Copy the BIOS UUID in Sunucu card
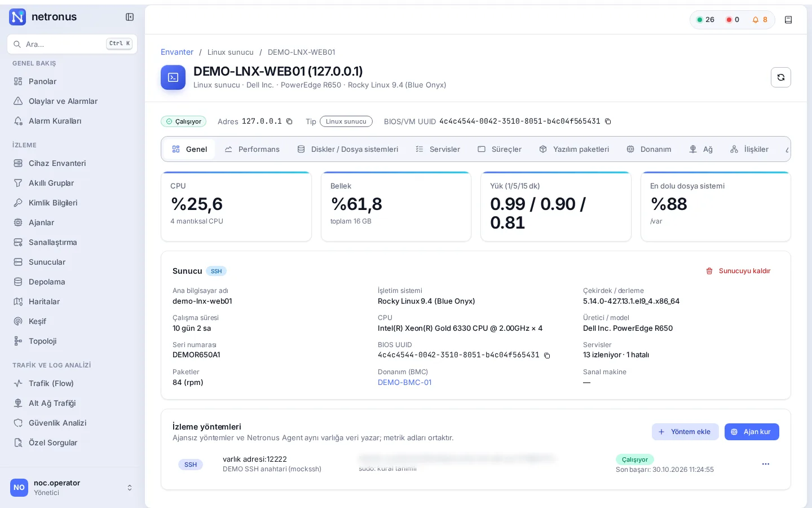 [547, 356]
